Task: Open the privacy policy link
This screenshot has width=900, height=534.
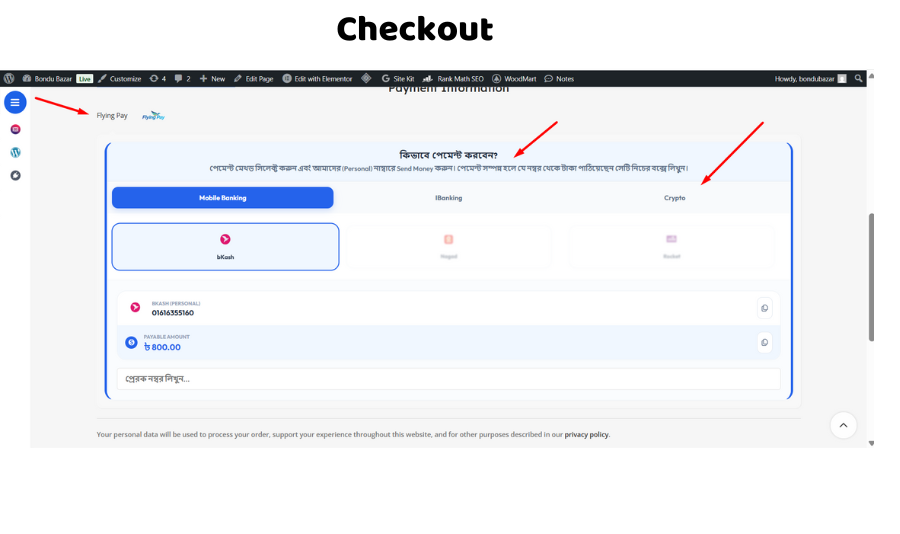Action: tap(587, 435)
